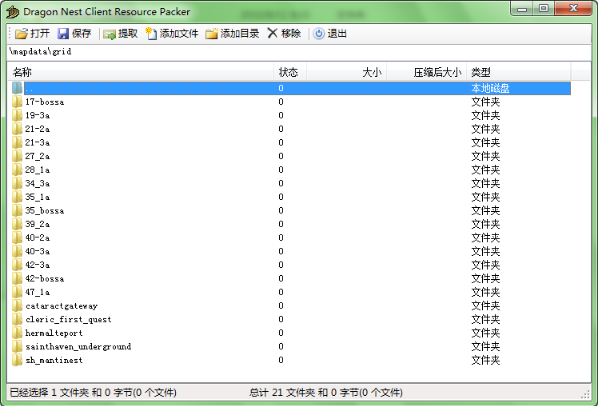Select the 35_bossa folder name
Viewport: 600px width, 406px height.
44,210
